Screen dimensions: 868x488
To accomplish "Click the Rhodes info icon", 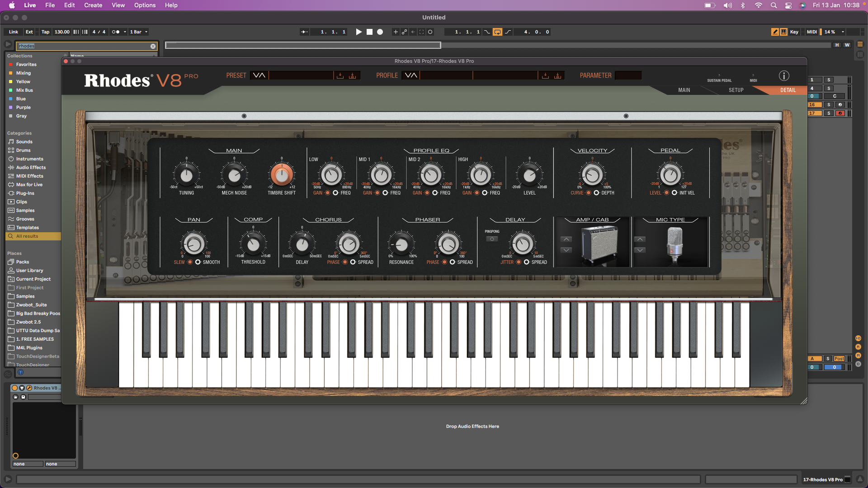I will (x=784, y=76).
